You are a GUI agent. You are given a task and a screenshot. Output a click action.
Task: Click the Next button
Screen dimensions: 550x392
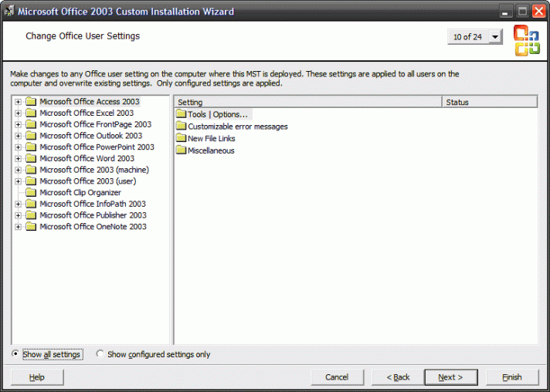coord(451,377)
